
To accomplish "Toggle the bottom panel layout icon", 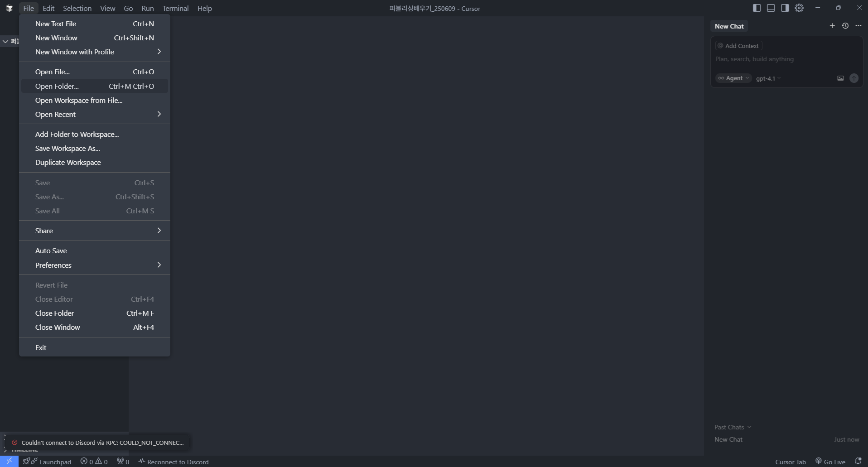I will pos(771,8).
